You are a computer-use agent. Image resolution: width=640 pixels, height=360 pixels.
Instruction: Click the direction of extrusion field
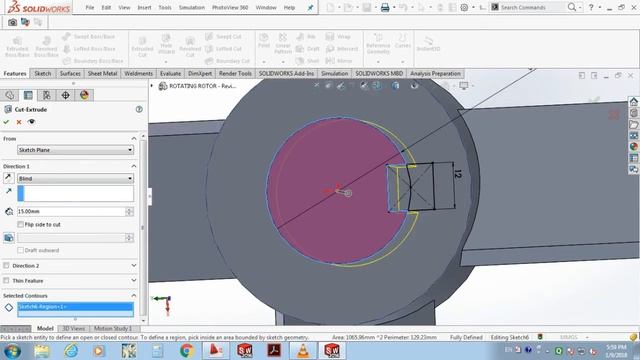pyautogui.click(x=75, y=193)
